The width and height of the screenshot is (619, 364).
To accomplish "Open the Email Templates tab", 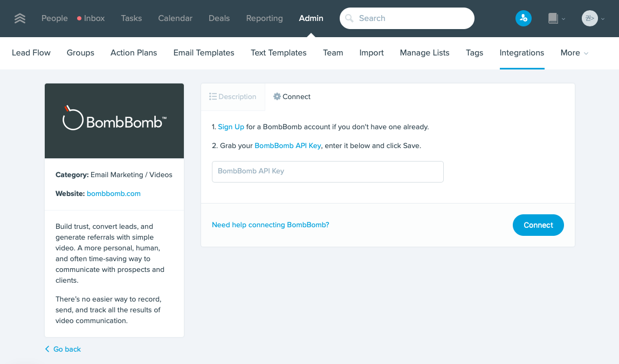I will [x=204, y=53].
